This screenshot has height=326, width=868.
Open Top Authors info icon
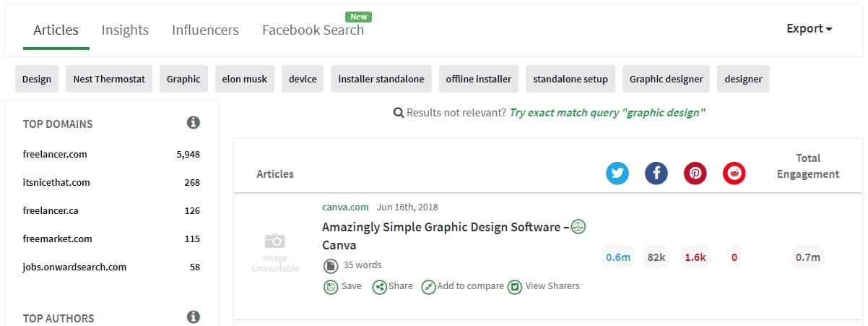pos(194,317)
